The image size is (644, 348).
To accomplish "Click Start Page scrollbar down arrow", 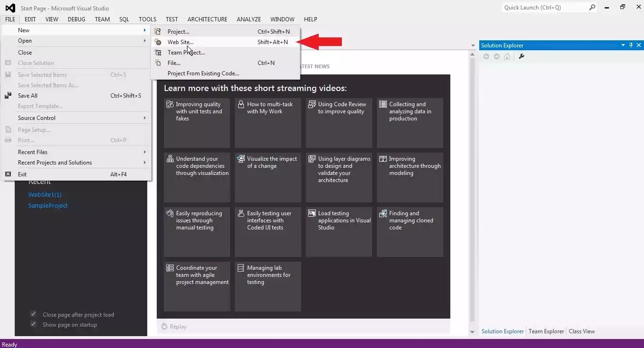I will click(472, 332).
